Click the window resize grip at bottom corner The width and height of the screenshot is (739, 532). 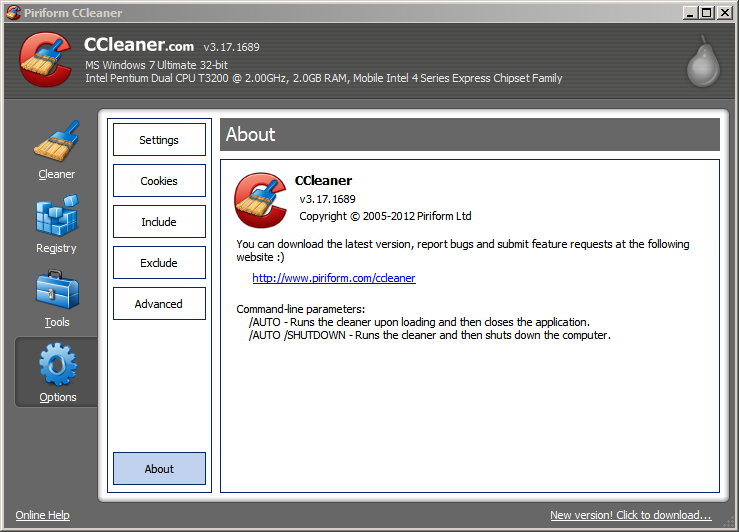point(730,523)
